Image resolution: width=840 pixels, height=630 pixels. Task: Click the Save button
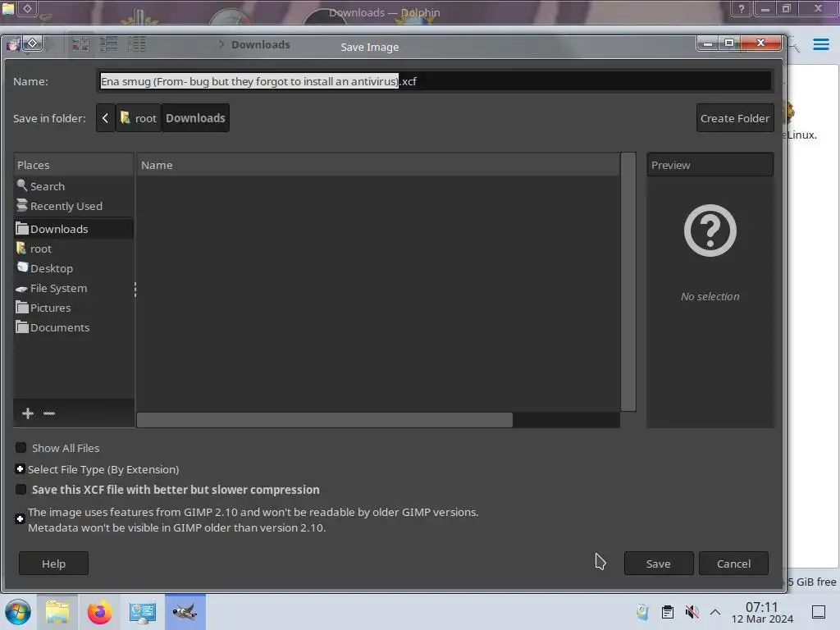coord(659,564)
